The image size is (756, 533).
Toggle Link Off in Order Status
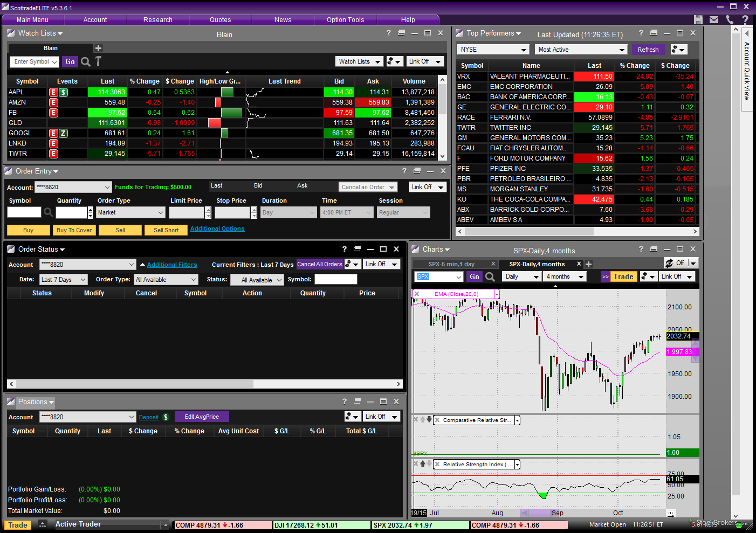coord(381,264)
